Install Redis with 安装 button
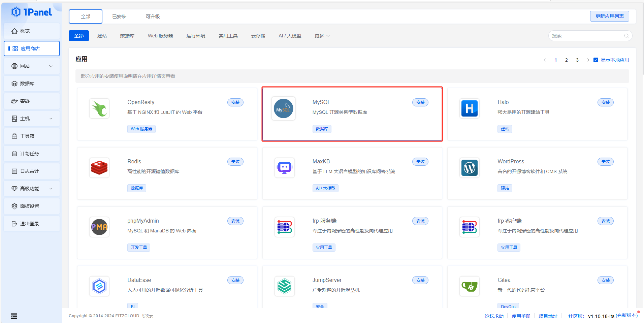The image size is (644, 323). point(235,162)
